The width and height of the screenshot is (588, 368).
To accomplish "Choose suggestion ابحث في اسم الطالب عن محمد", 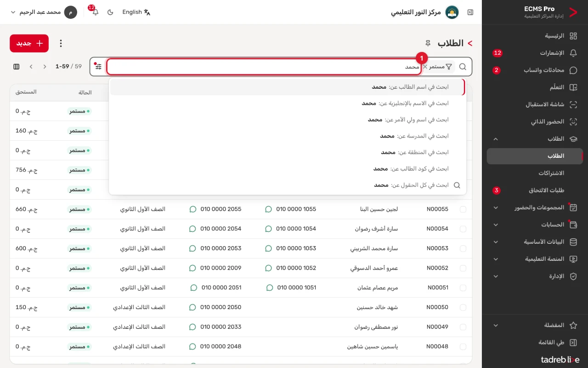I will pos(288,87).
